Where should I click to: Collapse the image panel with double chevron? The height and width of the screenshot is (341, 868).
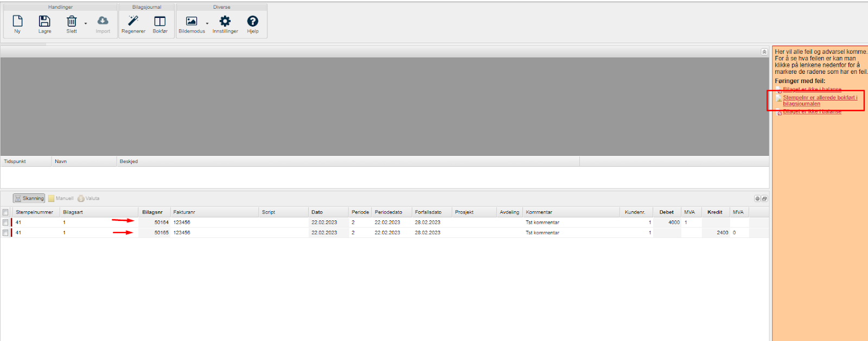pos(764,52)
